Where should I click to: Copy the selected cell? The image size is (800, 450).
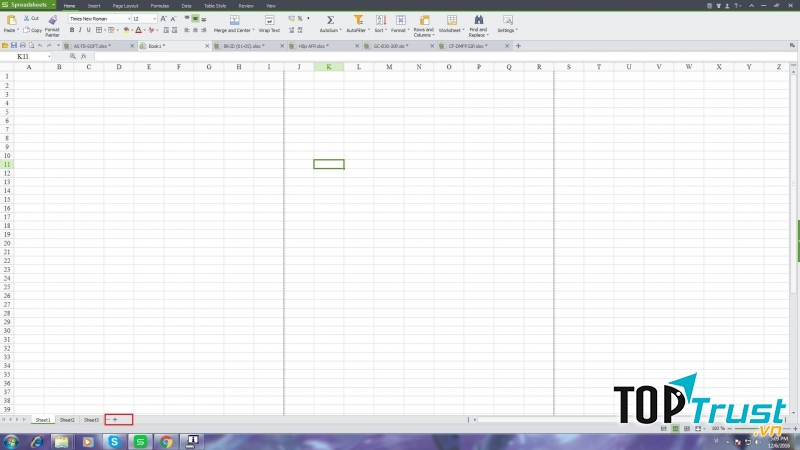[x=33, y=30]
